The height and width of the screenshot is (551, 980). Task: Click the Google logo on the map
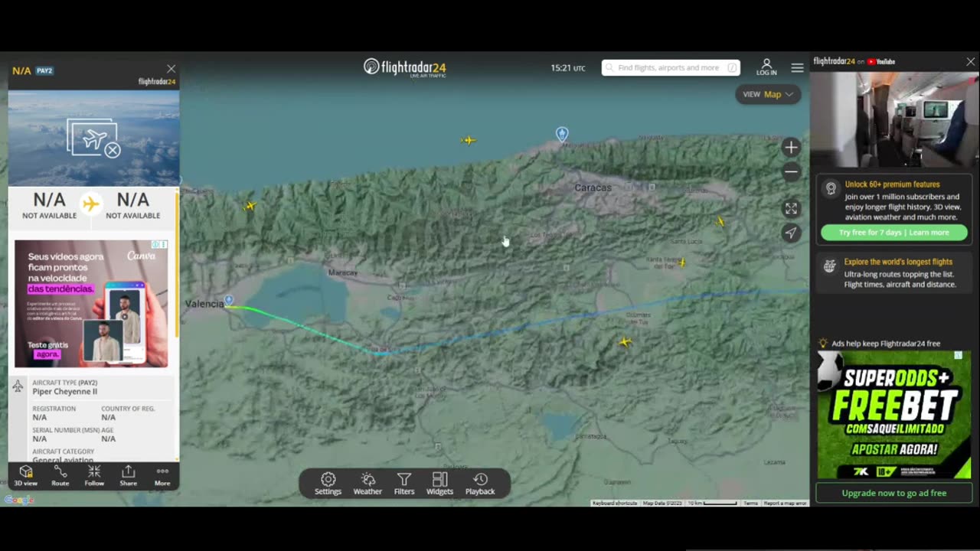(19, 500)
